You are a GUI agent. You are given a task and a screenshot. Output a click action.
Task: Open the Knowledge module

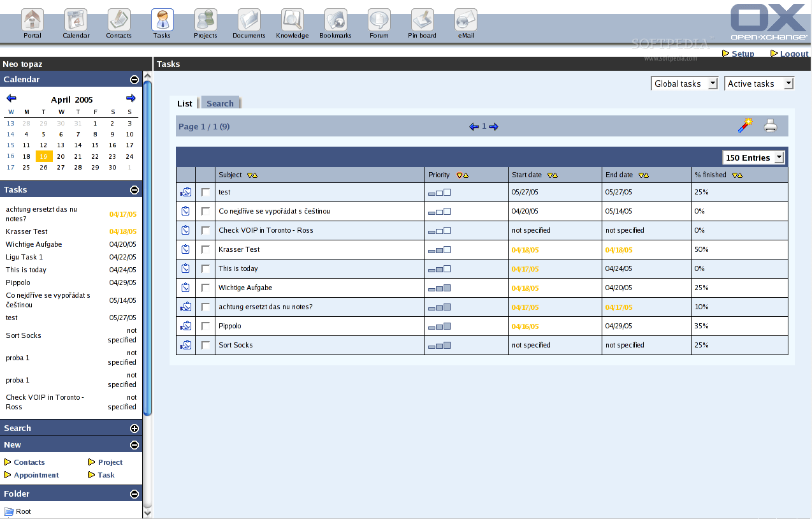292,19
